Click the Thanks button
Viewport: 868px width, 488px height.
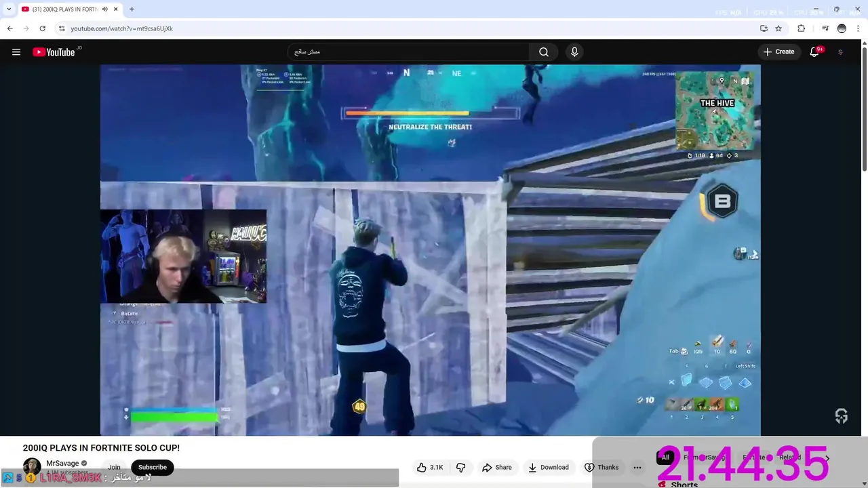[601, 467]
